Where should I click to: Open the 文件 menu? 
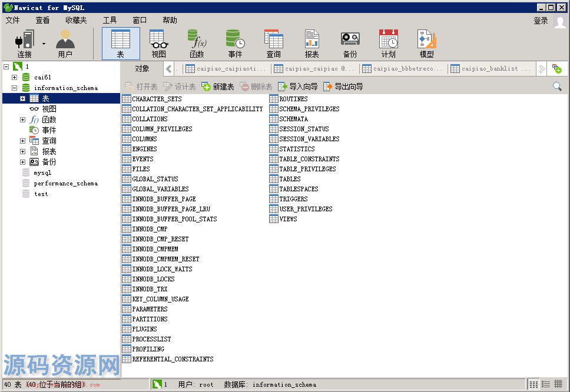pyautogui.click(x=13, y=21)
